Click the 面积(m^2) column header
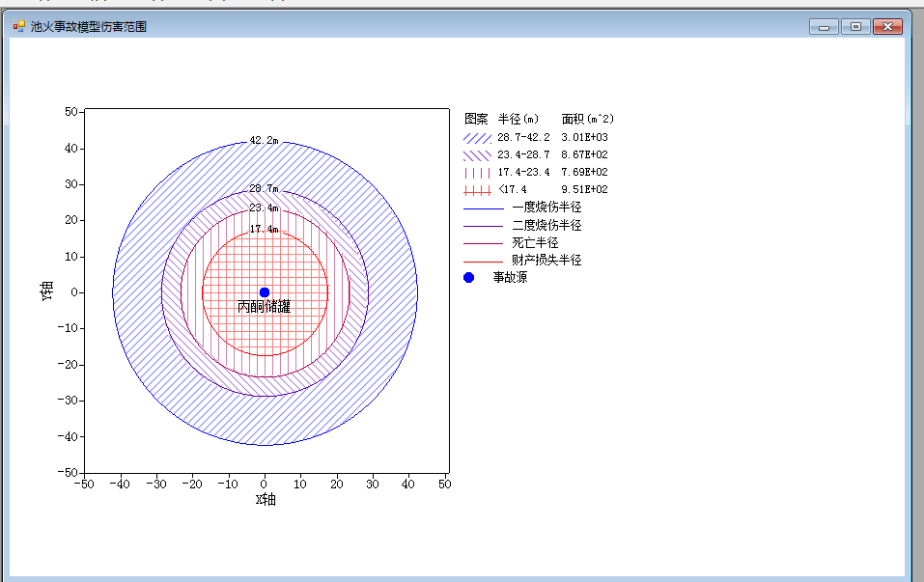The width and height of the screenshot is (924, 582). point(588,119)
